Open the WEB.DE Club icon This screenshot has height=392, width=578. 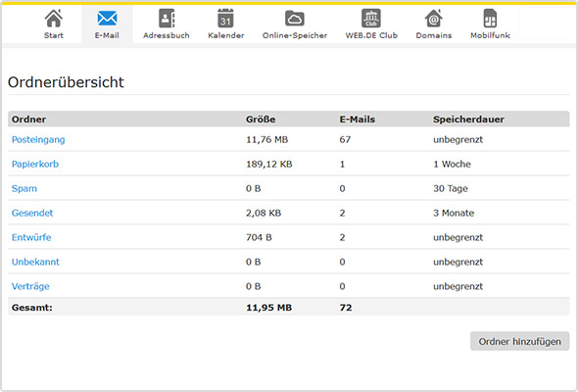click(x=371, y=19)
